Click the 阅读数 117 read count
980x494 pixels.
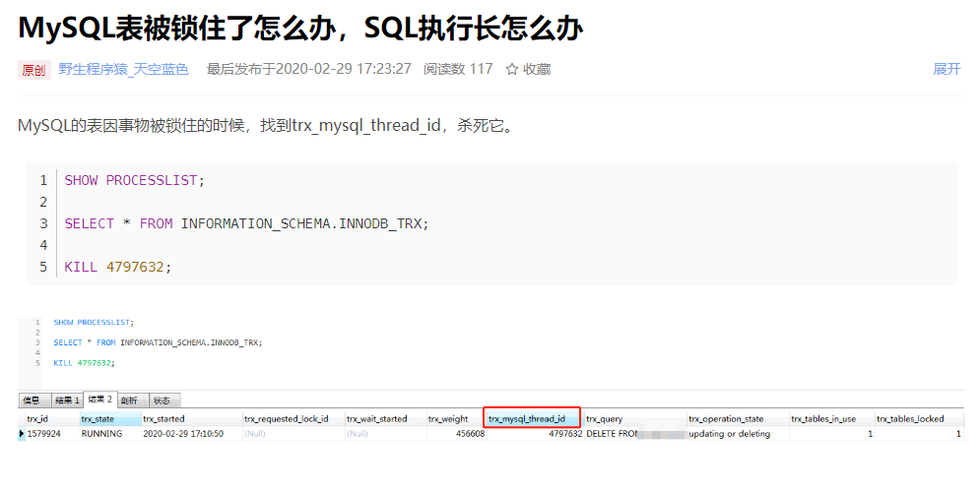pos(458,69)
